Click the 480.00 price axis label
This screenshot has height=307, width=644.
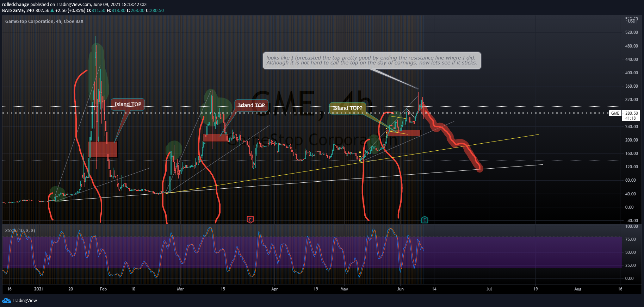tap(631, 46)
